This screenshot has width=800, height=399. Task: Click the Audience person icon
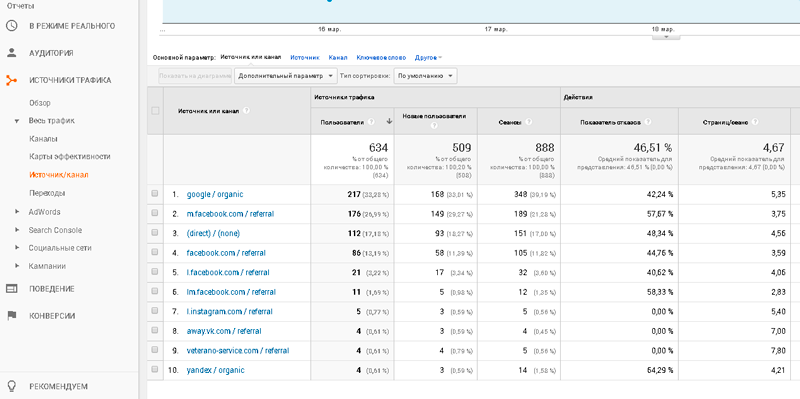pos(11,53)
